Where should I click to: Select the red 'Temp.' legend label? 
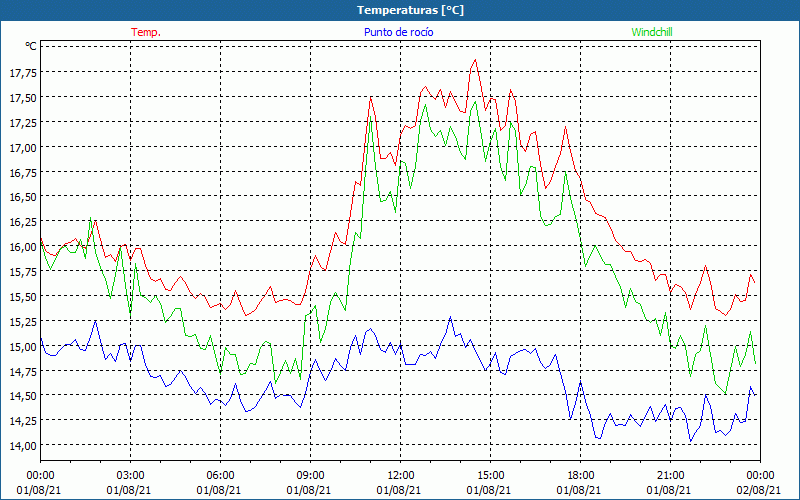pyautogui.click(x=146, y=32)
